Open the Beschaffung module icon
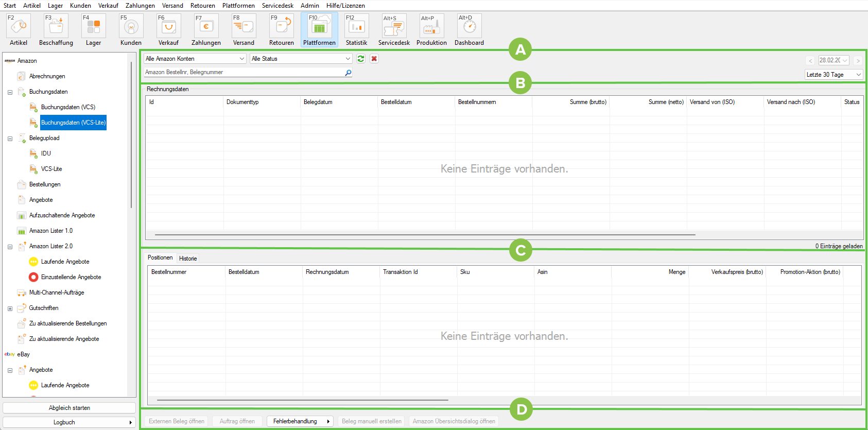The height and width of the screenshot is (430, 868). (56, 30)
